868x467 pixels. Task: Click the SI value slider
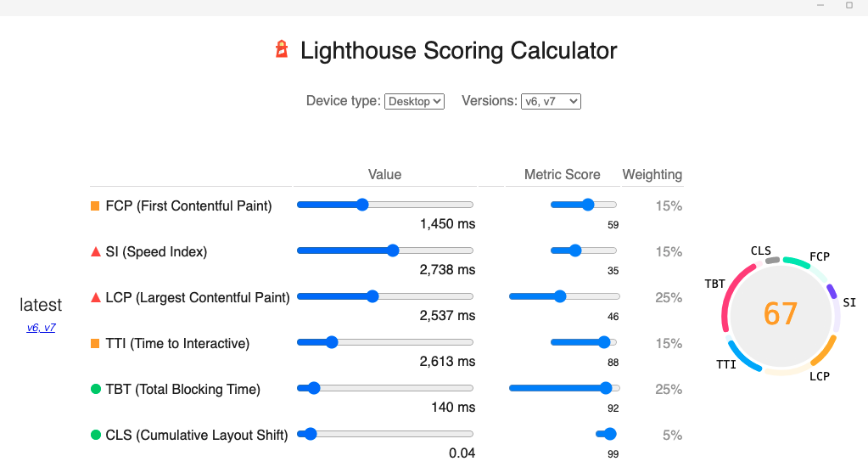pos(385,250)
